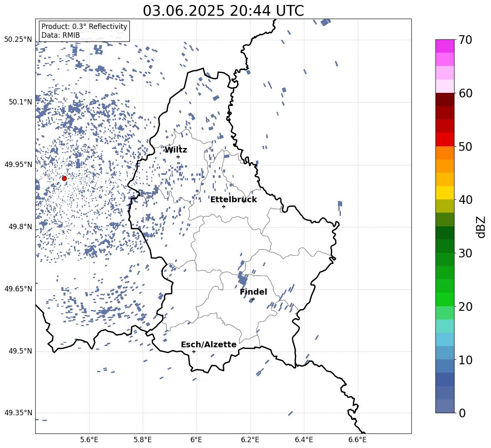The image size is (491, 448).
Task: Click 'Product: 0.3° Reflectivity' text
Action: (84, 27)
